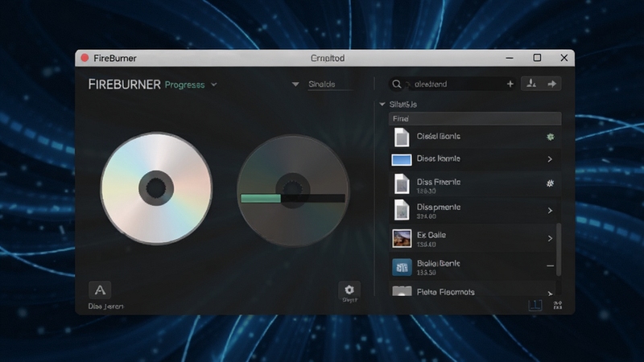Select the Disspmenle row text
The width and height of the screenshot is (644, 362).
[x=438, y=208]
